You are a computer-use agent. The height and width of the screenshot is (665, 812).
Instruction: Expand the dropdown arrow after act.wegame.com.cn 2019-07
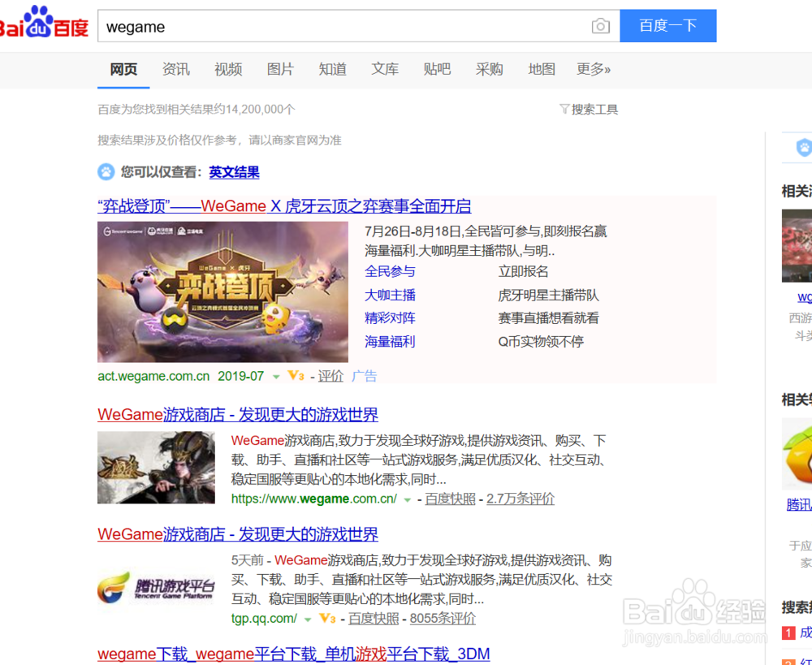[276, 377]
